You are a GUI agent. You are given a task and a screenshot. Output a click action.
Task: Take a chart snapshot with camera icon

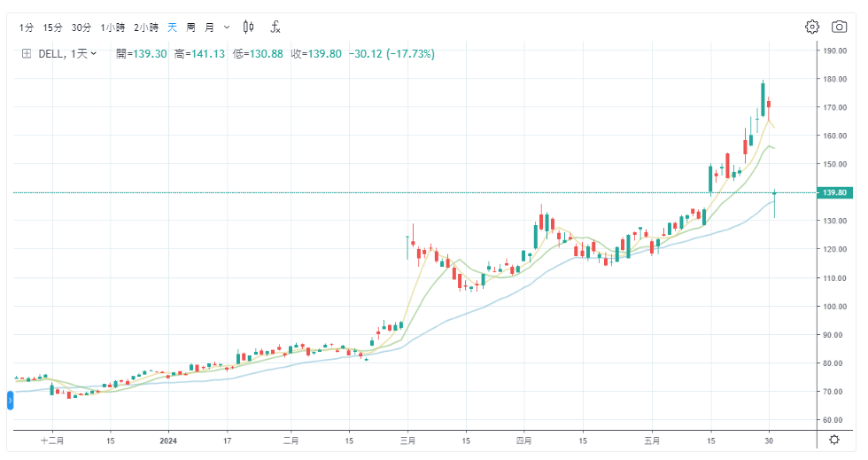coord(840,27)
